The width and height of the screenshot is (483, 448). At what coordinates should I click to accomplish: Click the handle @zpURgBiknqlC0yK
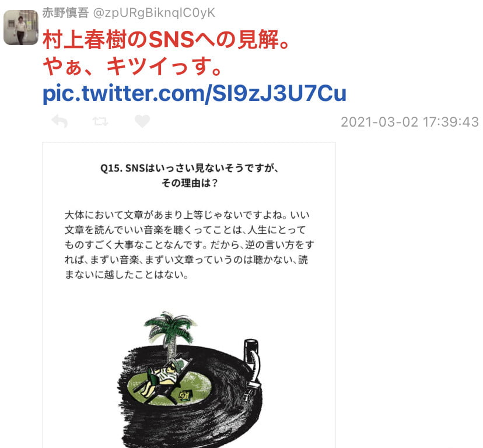click(154, 13)
